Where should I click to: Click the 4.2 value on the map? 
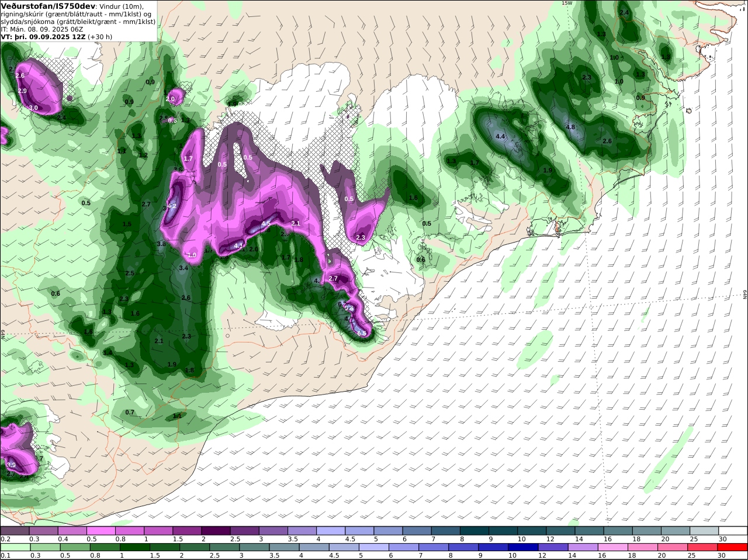pos(172,206)
